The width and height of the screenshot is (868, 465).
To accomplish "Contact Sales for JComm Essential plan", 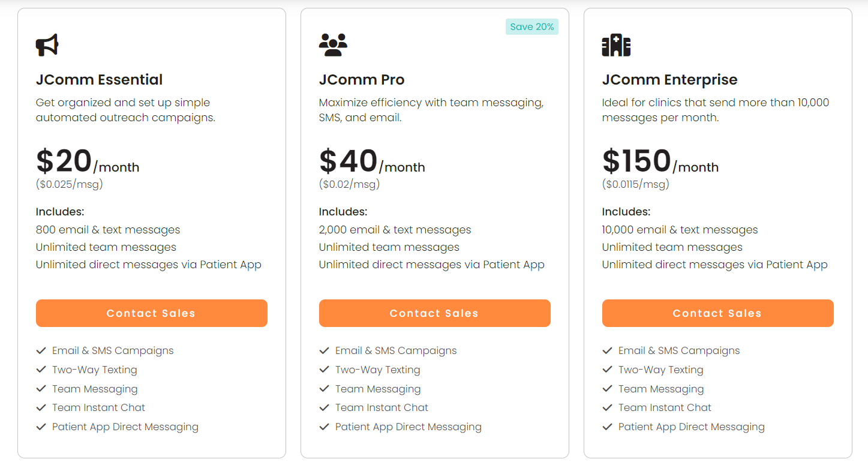I will coord(152,313).
